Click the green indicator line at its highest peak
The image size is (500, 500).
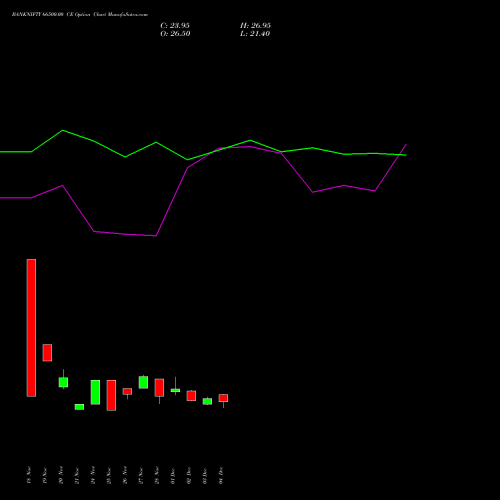[x=63, y=130]
